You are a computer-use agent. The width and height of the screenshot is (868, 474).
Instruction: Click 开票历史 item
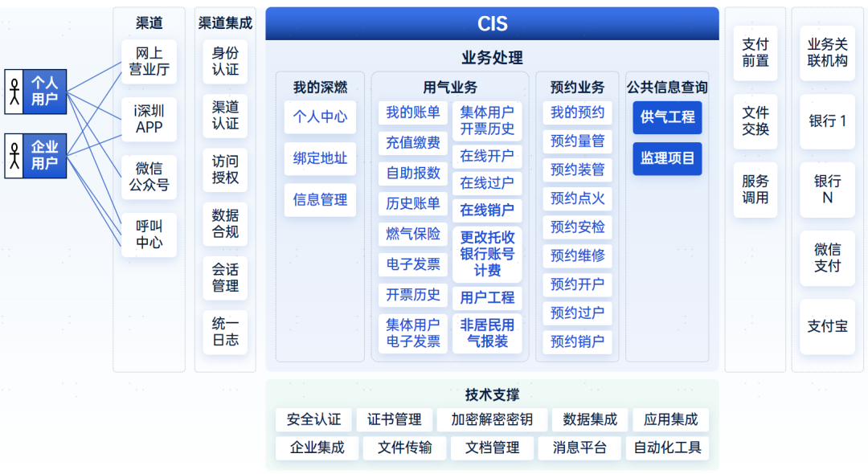point(413,296)
